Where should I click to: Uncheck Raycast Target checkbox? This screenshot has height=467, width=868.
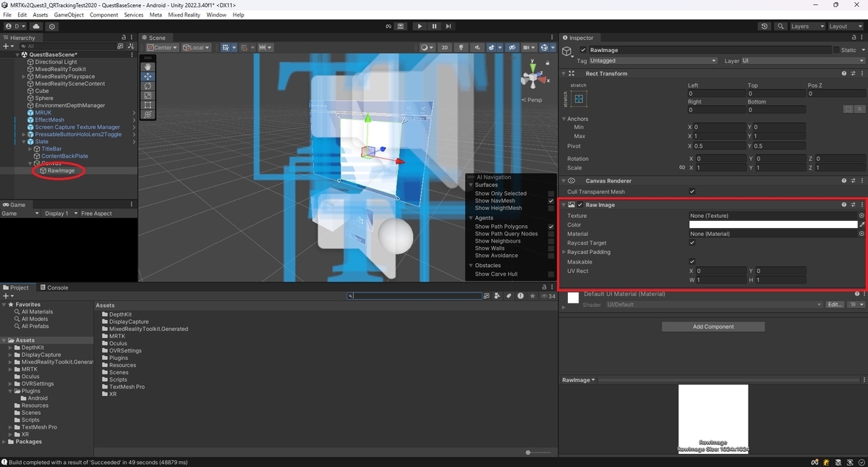(692, 243)
